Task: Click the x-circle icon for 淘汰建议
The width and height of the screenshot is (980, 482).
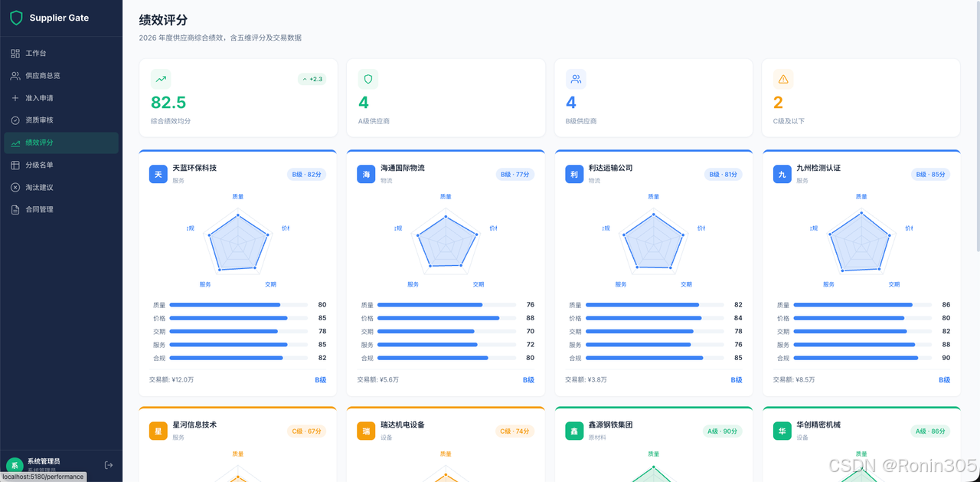Action: click(15, 187)
